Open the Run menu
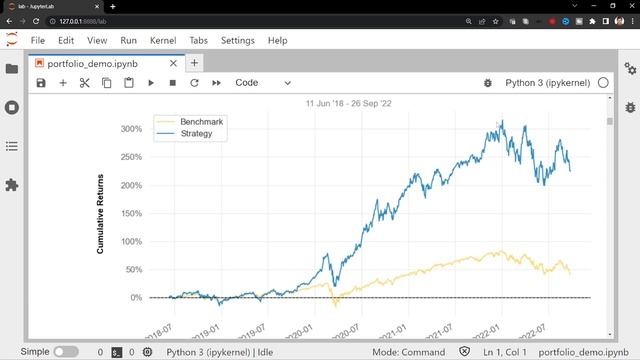The image size is (640, 360). pyautogui.click(x=128, y=40)
